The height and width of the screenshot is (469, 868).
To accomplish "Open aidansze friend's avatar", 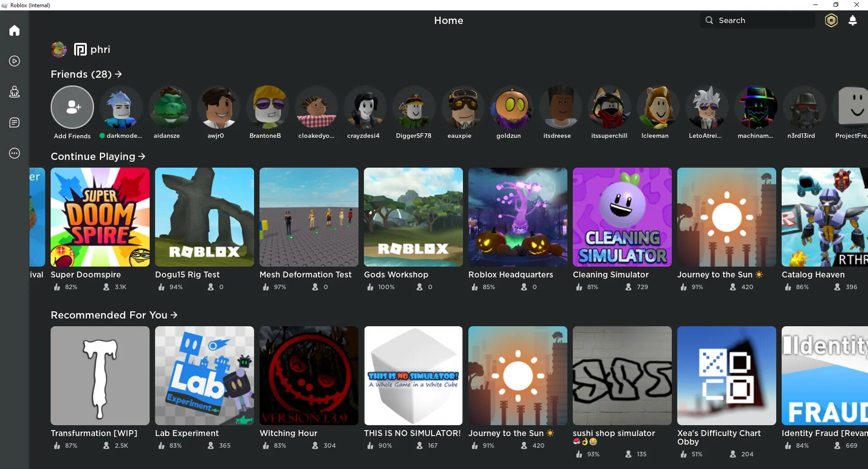I will [x=170, y=107].
